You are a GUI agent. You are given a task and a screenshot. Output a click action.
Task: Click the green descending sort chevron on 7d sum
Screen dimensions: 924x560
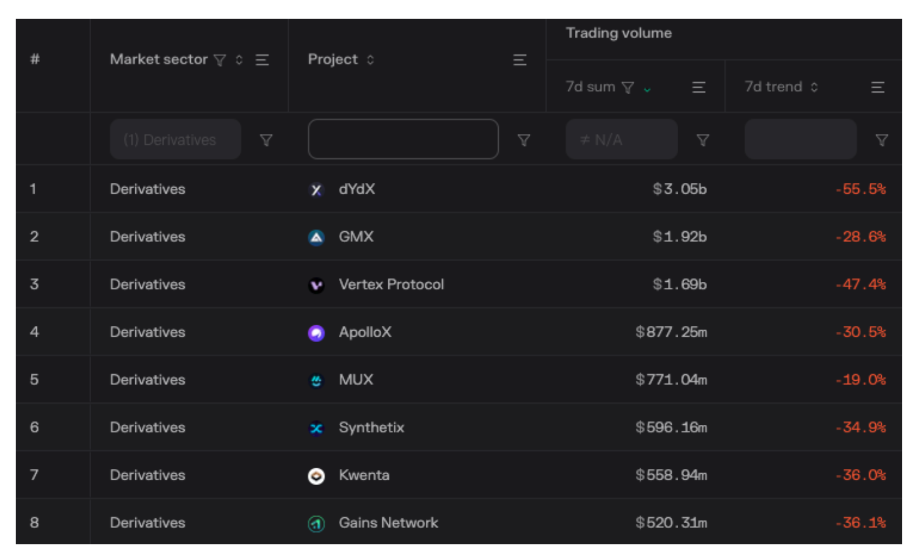[647, 89]
